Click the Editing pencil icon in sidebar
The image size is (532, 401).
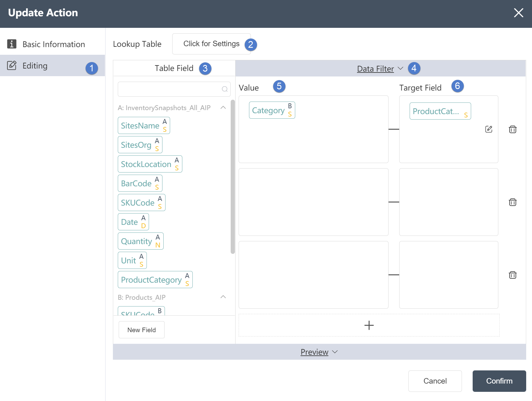point(12,65)
